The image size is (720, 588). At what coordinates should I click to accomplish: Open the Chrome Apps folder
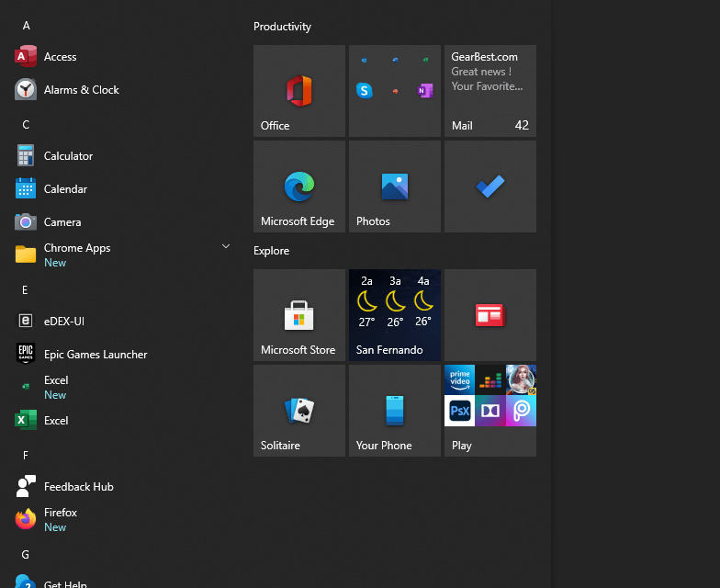(121, 255)
